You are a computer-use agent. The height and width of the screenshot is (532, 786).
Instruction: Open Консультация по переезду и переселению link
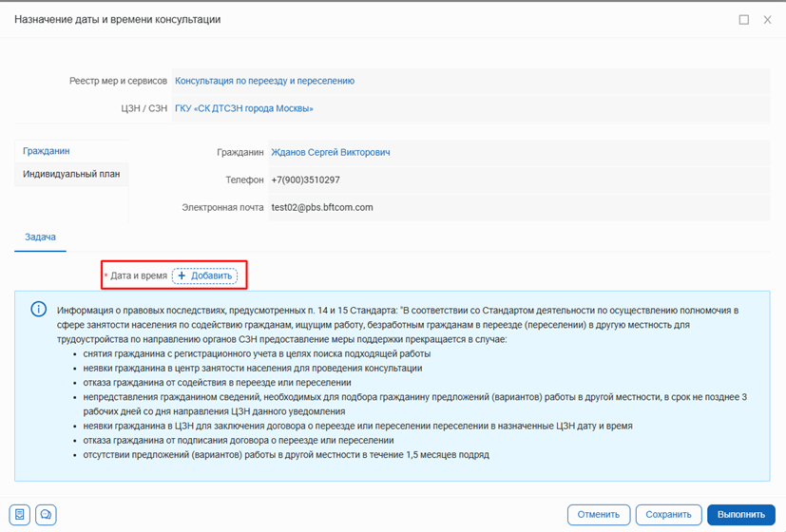pos(264,81)
